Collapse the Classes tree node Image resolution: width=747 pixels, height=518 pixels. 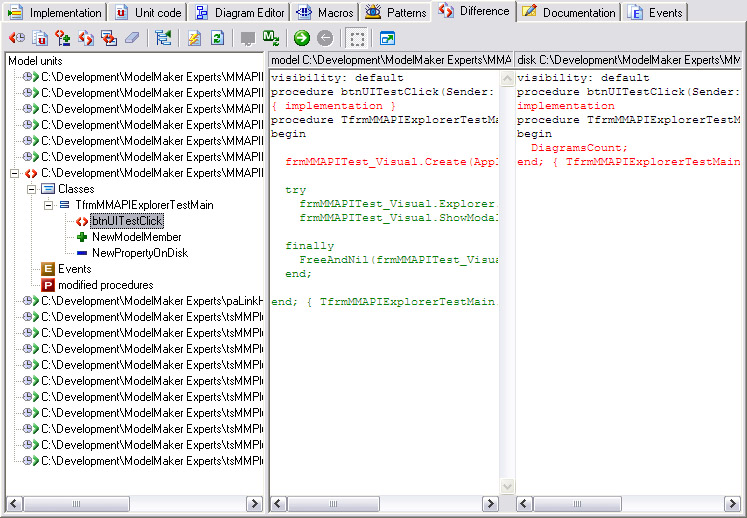31,189
